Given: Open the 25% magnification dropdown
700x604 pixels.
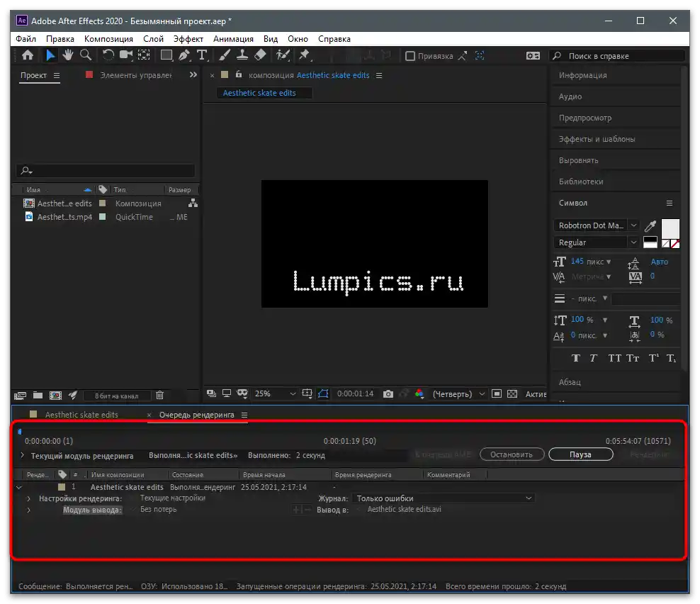Looking at the screenshot, I should point(275,393).
